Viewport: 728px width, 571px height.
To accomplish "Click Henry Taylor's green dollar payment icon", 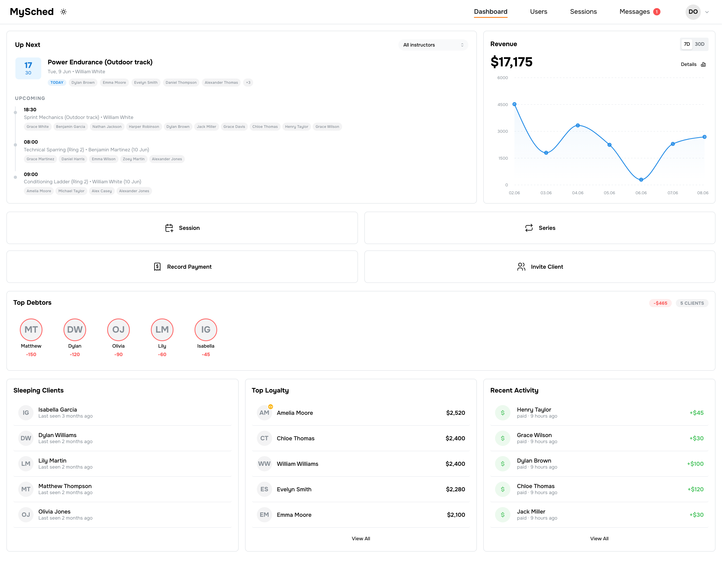I will (507, 416).
